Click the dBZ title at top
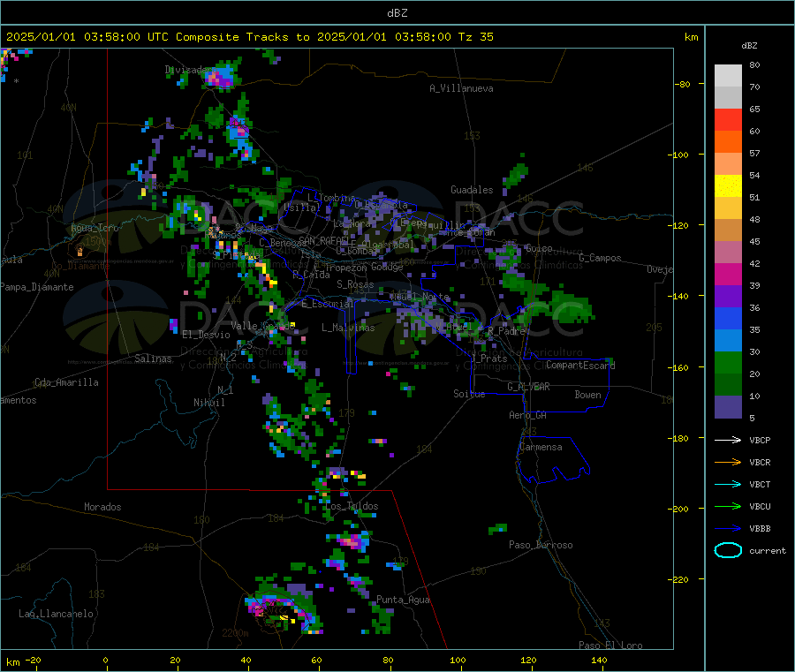The image size is (795, 672). click(x=397, y=13)
